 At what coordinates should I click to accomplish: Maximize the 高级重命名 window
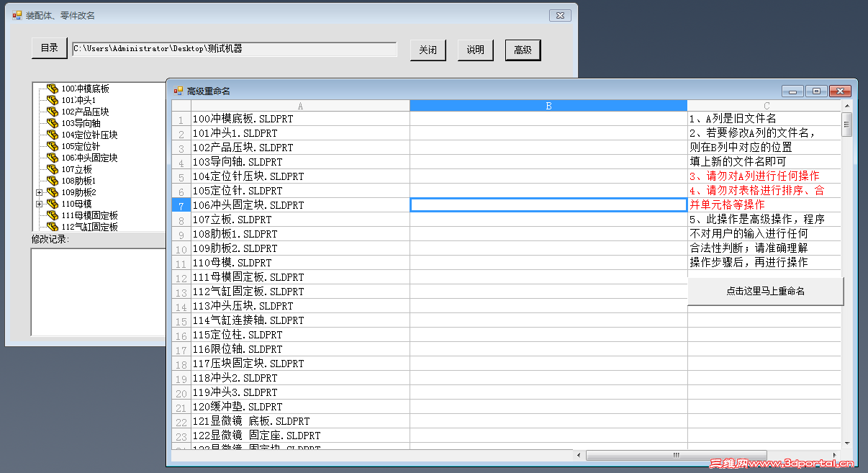point(816,91)
